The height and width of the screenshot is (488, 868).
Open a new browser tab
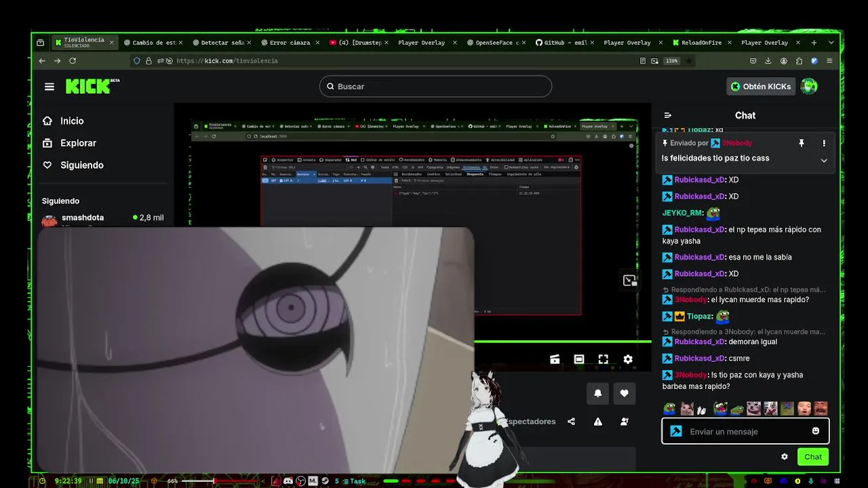pyautogui.click(x=815, y=43)
